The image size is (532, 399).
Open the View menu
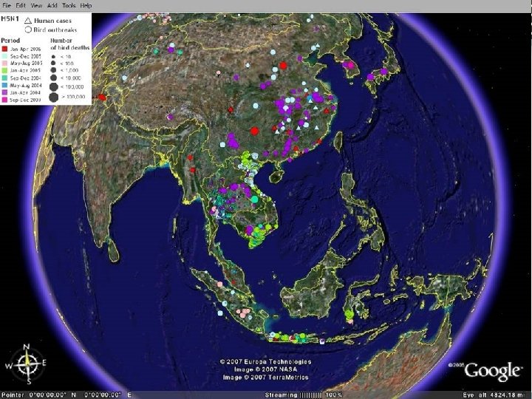[x=36, y=5]
